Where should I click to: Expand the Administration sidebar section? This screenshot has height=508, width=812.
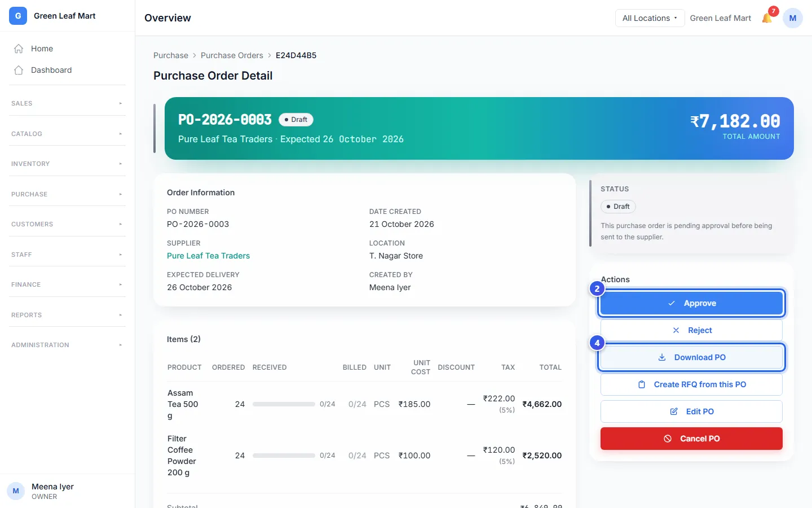point(67,345)
